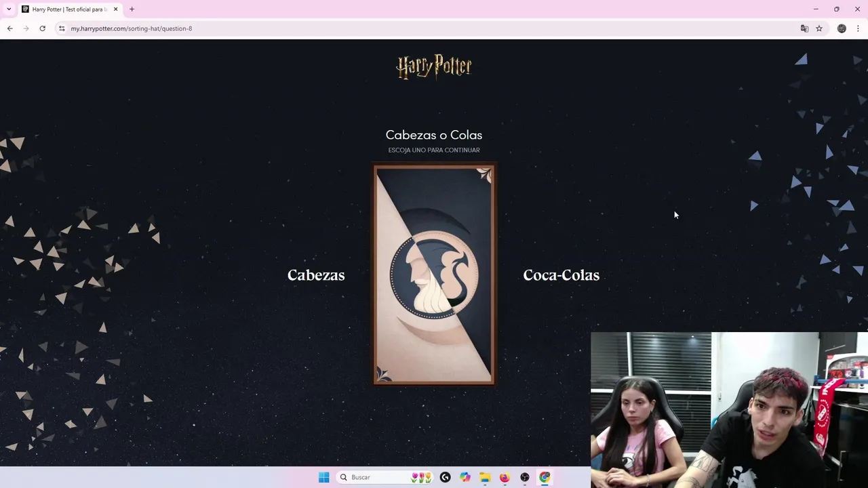Minimize the browser window
The image size is (868, 488).
click(x=816, y=9)
